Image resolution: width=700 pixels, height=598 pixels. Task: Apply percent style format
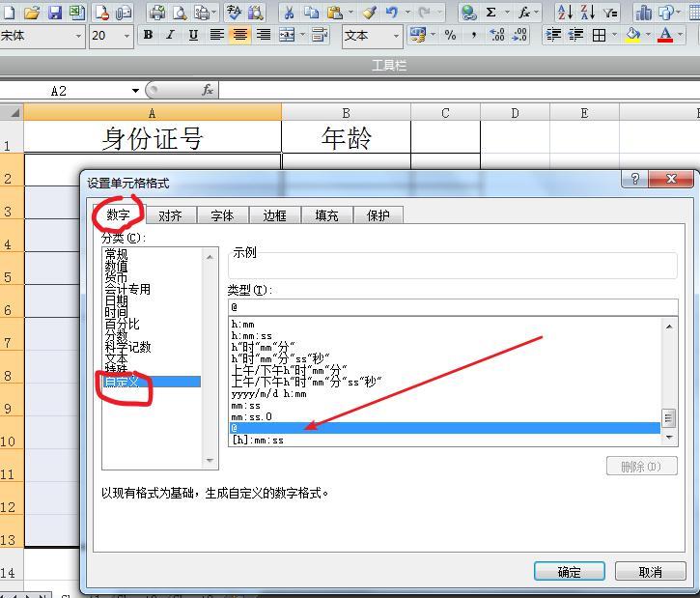pyautogui.click(x=450, y=35)
